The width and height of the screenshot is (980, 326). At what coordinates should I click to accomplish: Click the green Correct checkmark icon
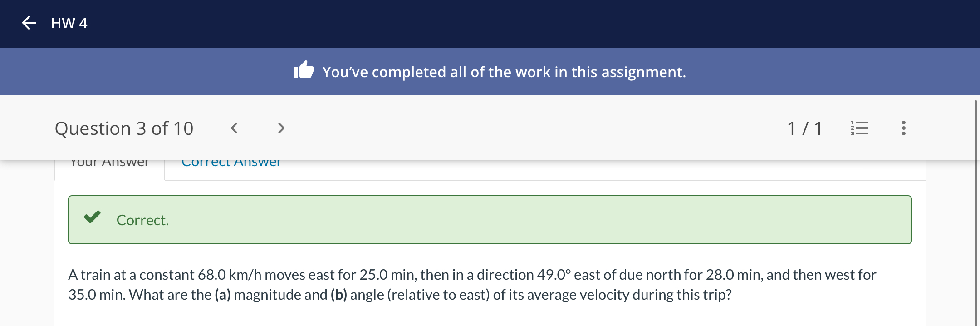92,217
